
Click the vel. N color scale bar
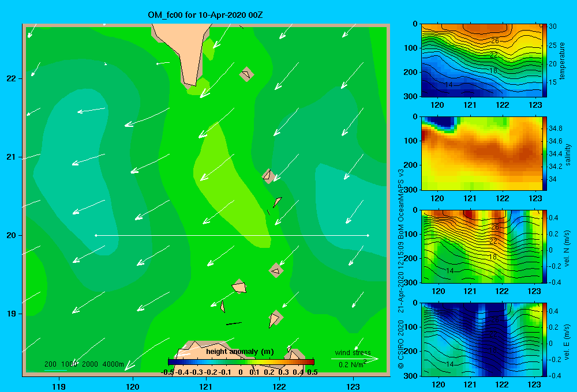click(x=545, y=246)
